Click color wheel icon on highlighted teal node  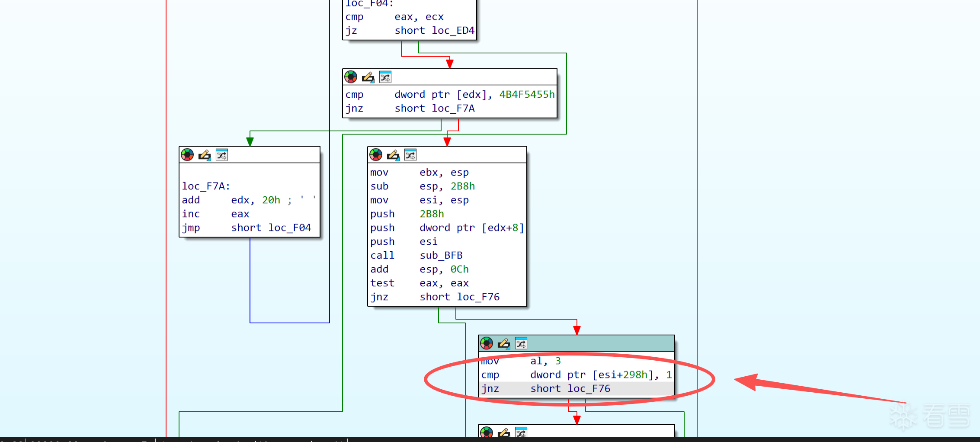(x=487, y=343)
